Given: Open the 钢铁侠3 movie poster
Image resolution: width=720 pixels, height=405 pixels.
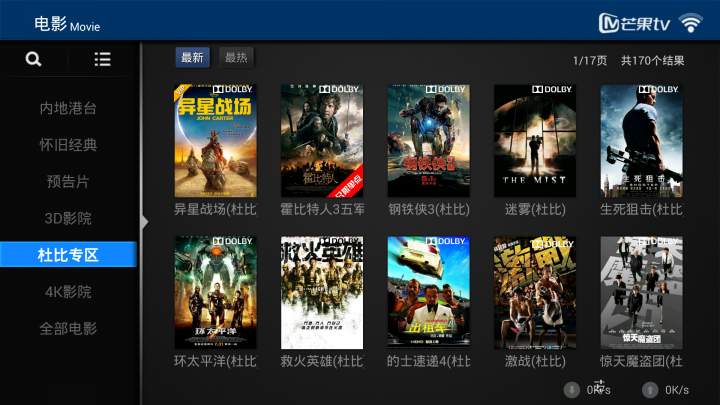Looking at the screenshot, I should (x=428, y=141).
